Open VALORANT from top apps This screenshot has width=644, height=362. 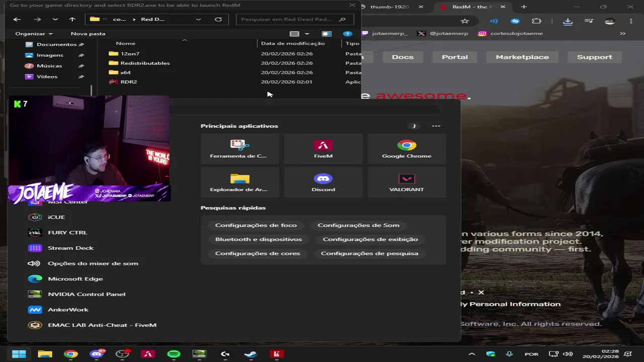[407, 183]
